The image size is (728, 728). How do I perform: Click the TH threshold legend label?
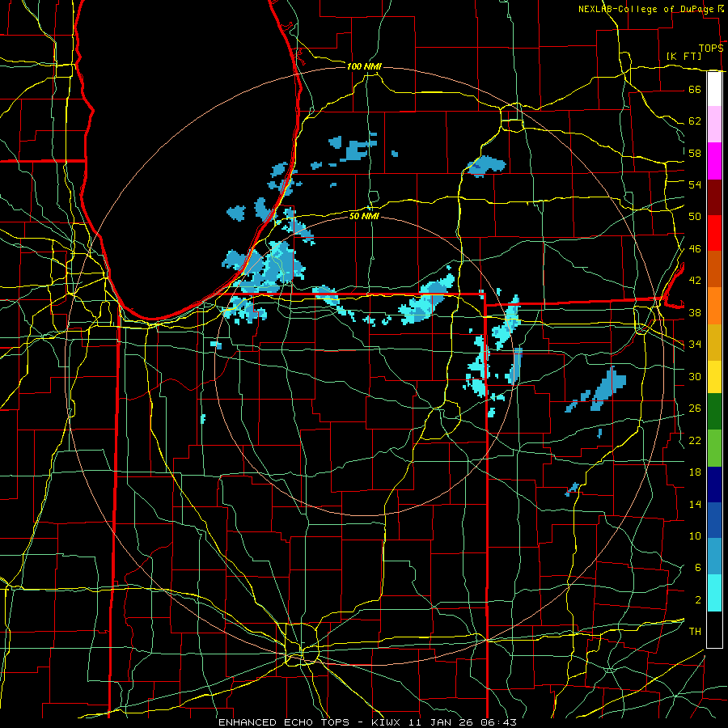click(x=695, y=632)
